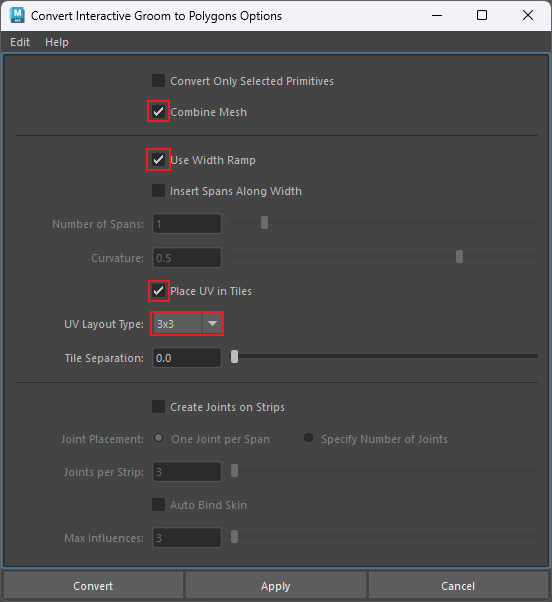Close the Convert Interactive Groom window

(x=528, y=15)
